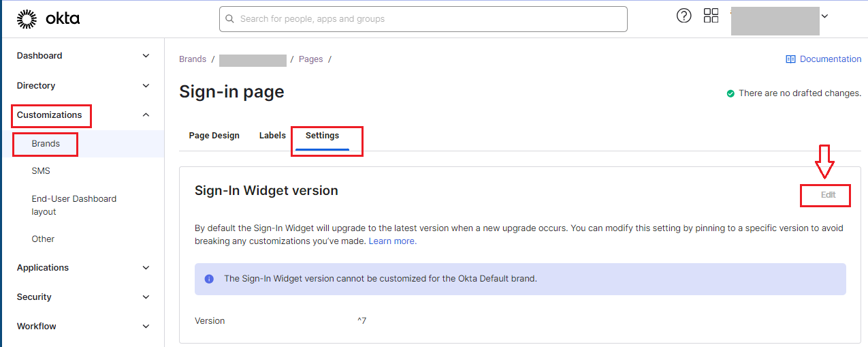Open Brands in the sidebar
The image size is (868, 347).
(46, 144)
